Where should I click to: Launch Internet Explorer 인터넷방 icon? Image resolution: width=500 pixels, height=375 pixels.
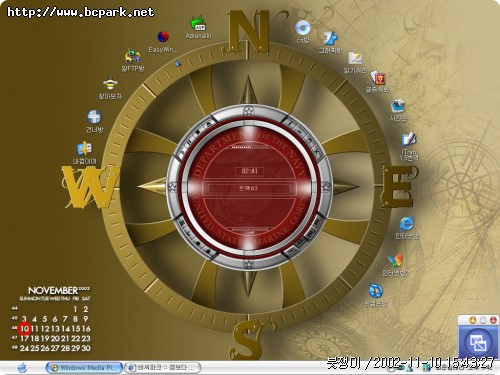(407, 227)
